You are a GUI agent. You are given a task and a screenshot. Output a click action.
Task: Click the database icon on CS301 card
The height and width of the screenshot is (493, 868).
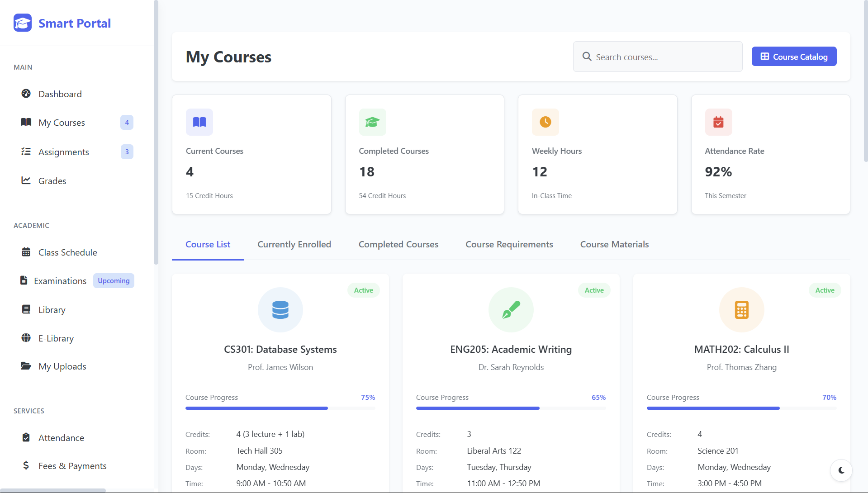tap(280, 310)
